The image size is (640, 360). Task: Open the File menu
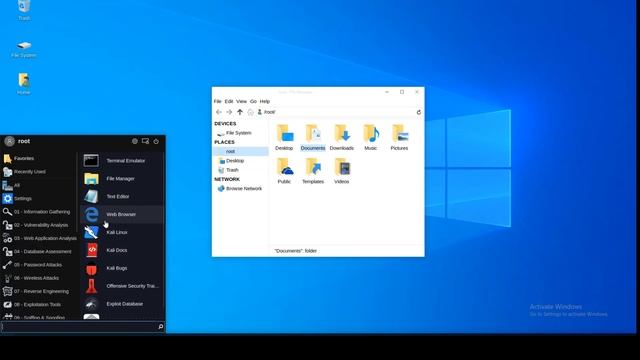tap(218, 101)
